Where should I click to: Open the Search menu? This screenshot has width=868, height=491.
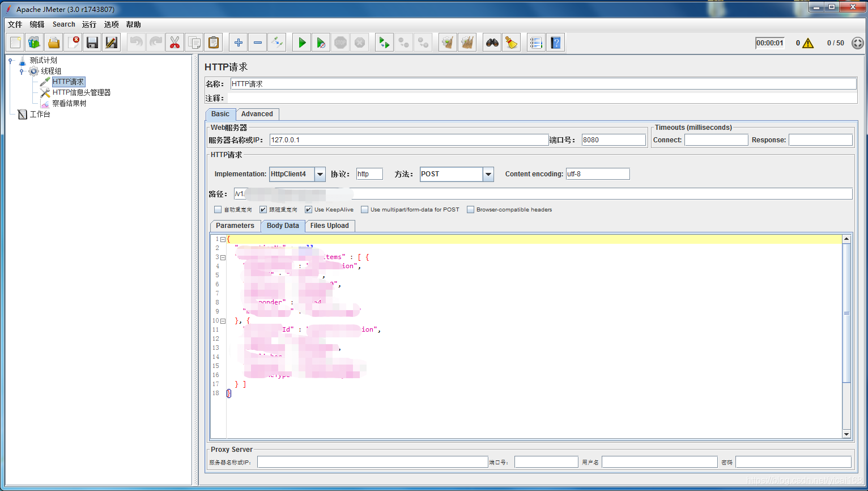coord(64,24)
